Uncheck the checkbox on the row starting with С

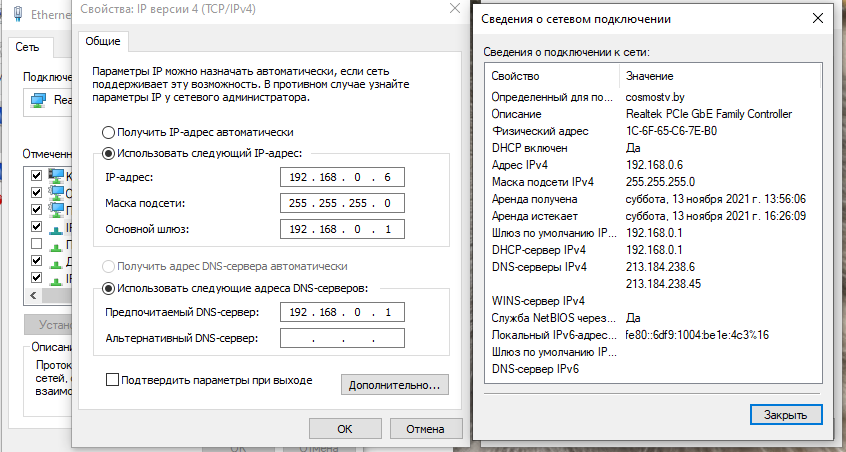click(36, 192)
